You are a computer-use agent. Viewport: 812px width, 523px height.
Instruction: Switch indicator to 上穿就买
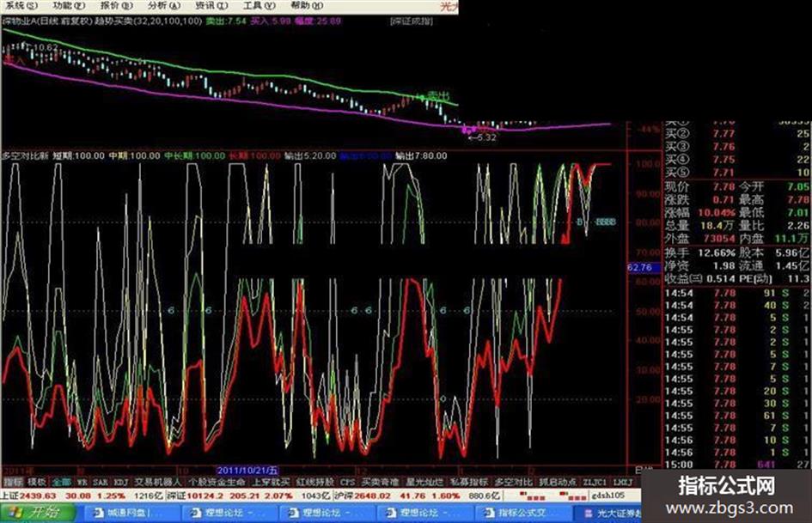point(271,482)
